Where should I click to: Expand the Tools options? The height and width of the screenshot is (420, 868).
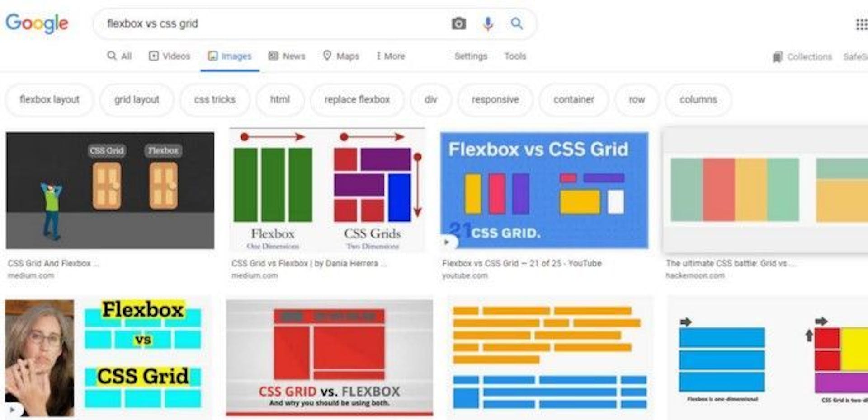pyautogui.click(x=515, y=56)
